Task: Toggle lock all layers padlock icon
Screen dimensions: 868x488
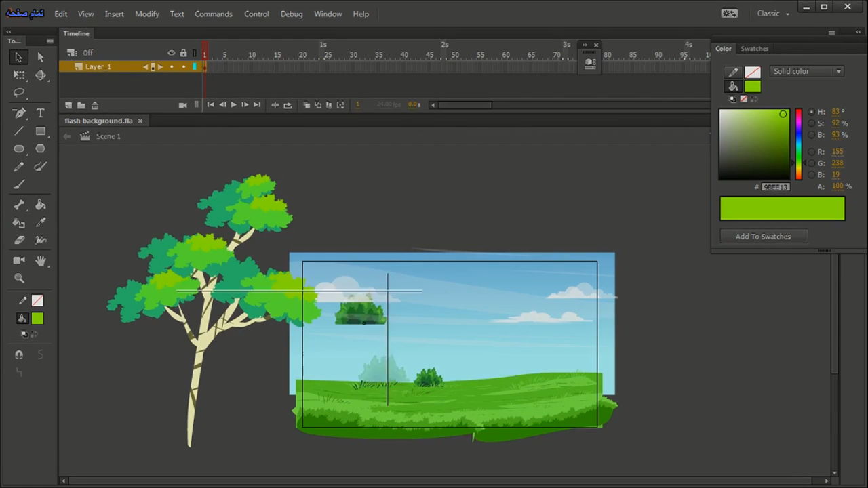Action: pos(183,53)
